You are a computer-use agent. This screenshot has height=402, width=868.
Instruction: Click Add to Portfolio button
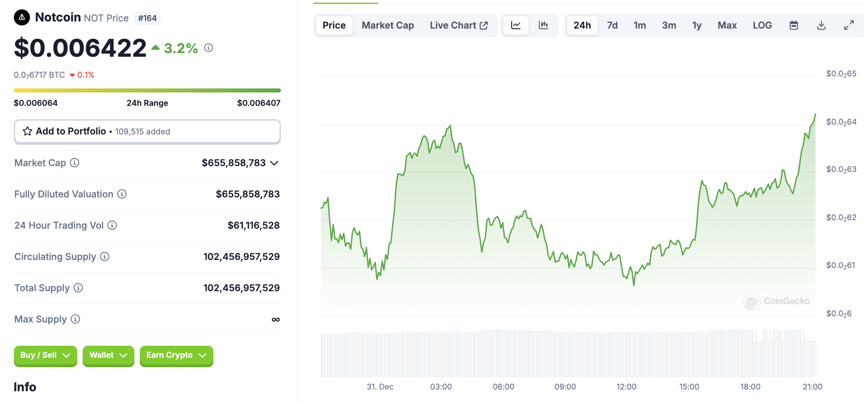coord(147,132)
